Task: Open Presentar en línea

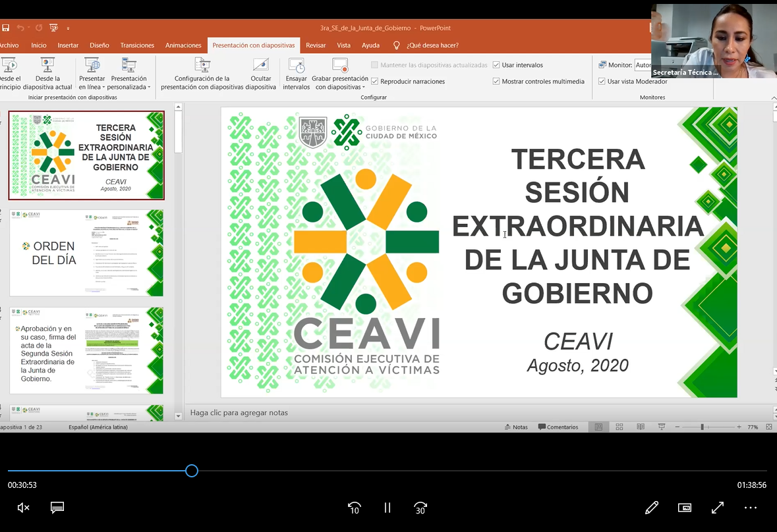Action: pyautogui.click(x=92, y=74)
